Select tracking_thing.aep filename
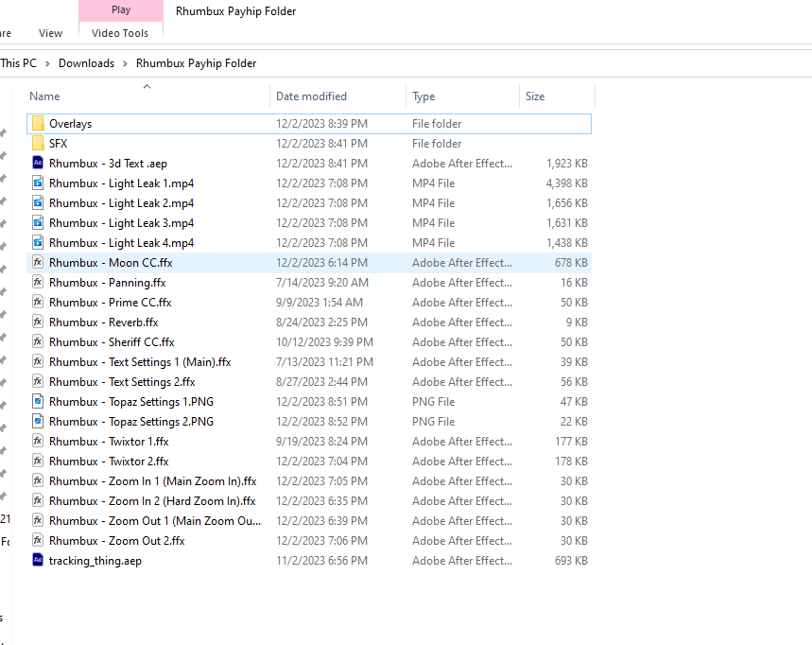 coord(95,561)
